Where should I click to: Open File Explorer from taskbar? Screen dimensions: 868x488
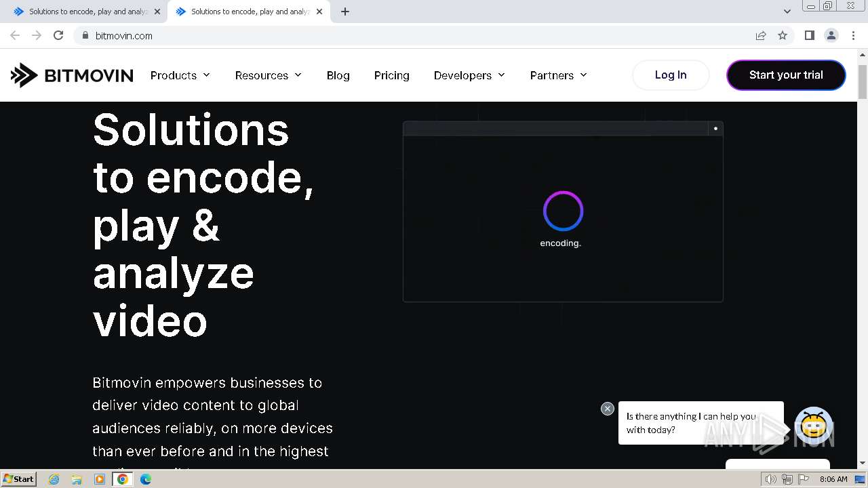click(77, 479)
